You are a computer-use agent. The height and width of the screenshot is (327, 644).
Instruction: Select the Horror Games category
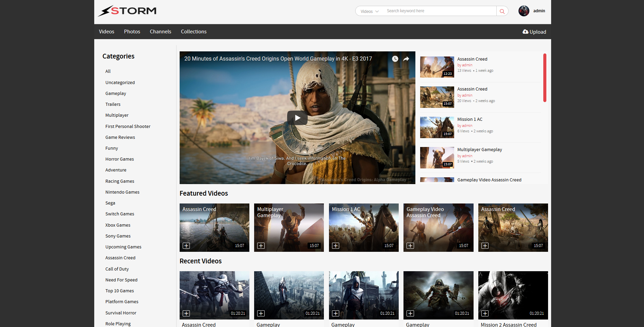click(120, 159)
